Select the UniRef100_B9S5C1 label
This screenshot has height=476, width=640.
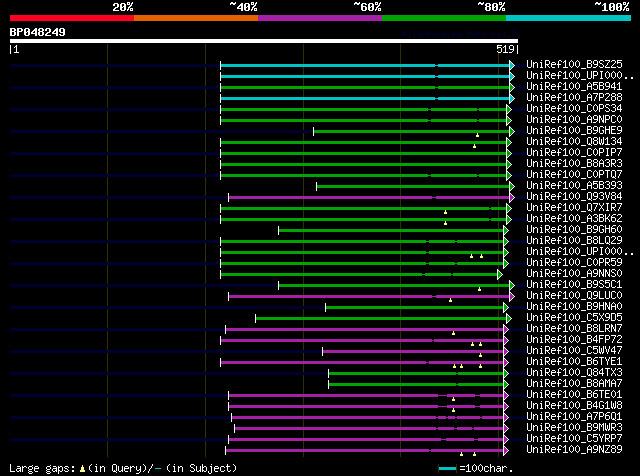coord(574,285)
